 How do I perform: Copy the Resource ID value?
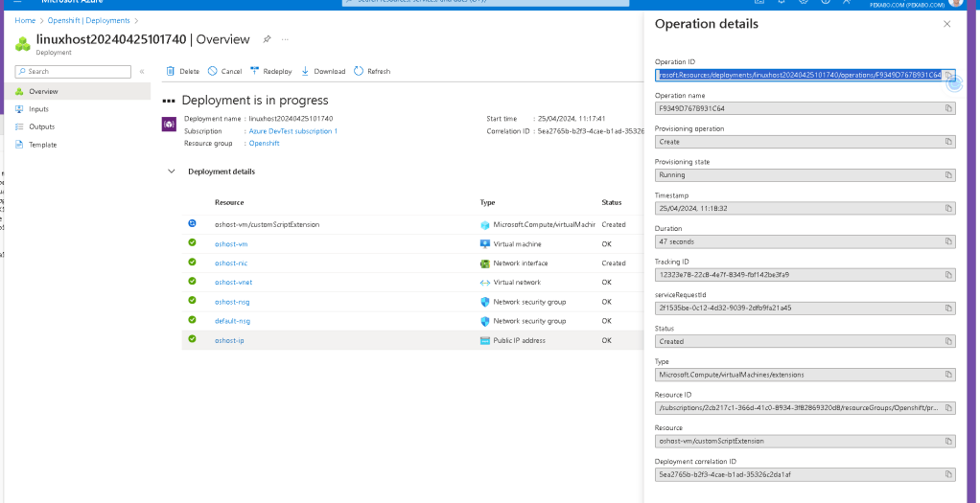point(948,408)
